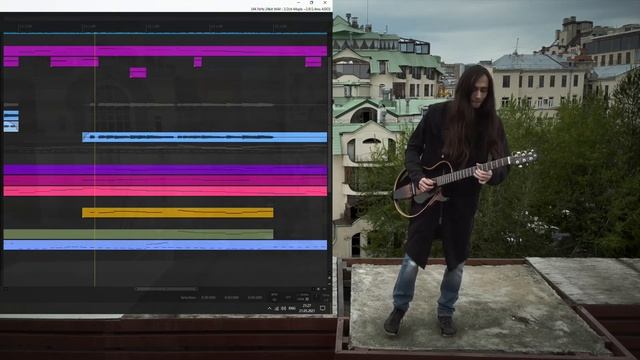
Task: Select the long light-blue waveform clip in the middle
Action: [204, 137]
